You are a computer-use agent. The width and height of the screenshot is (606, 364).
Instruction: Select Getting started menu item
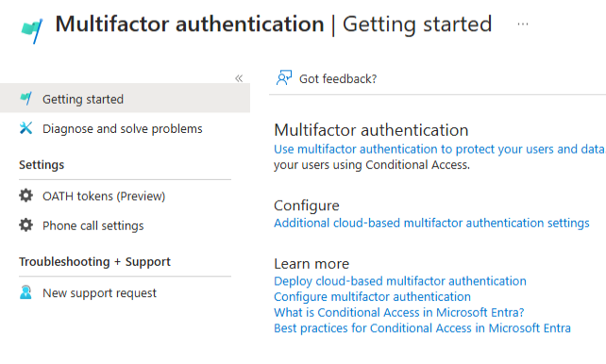click(125, 98)
